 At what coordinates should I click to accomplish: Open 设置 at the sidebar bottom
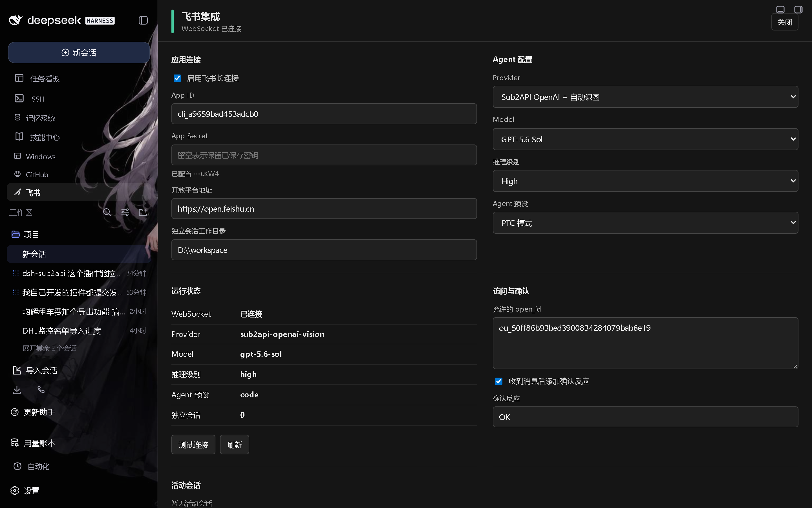[25, 491]
